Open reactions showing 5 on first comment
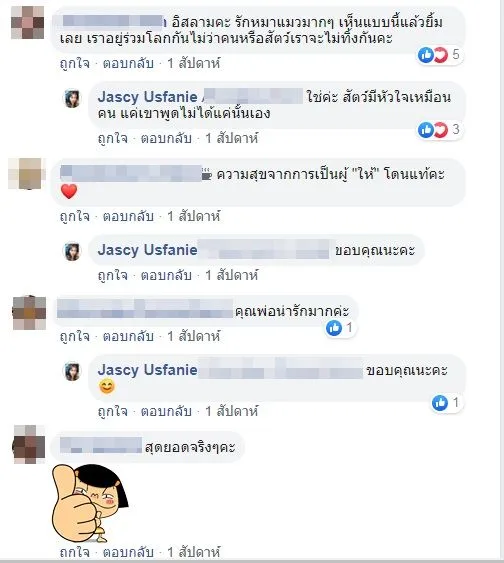Screen dimensions: 504x563 439,55
